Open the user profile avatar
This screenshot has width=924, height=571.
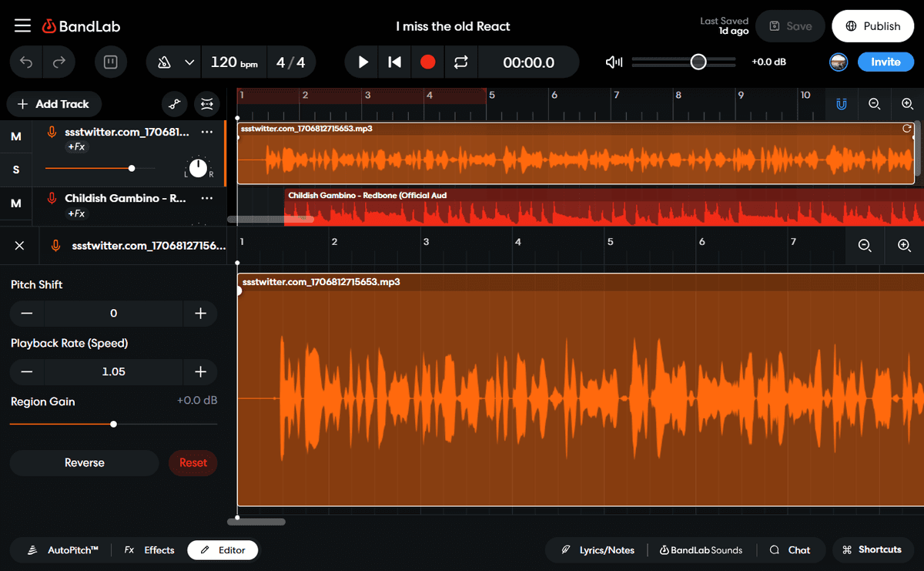839,62
